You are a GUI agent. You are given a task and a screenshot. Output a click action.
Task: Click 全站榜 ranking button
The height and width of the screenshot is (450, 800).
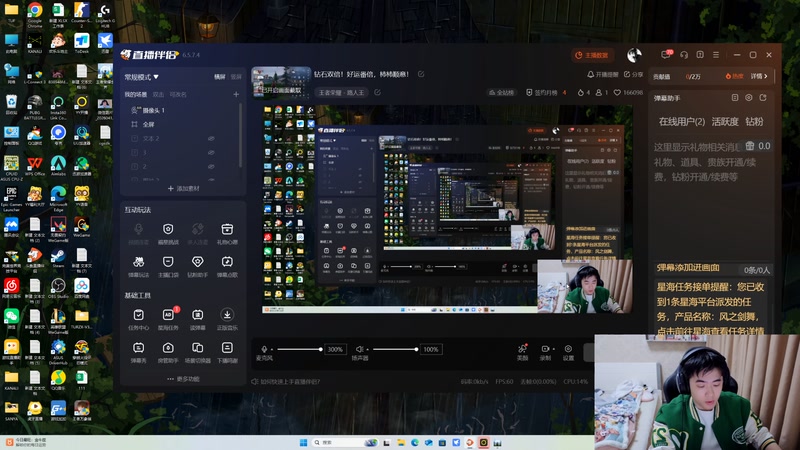click(501, 92)
